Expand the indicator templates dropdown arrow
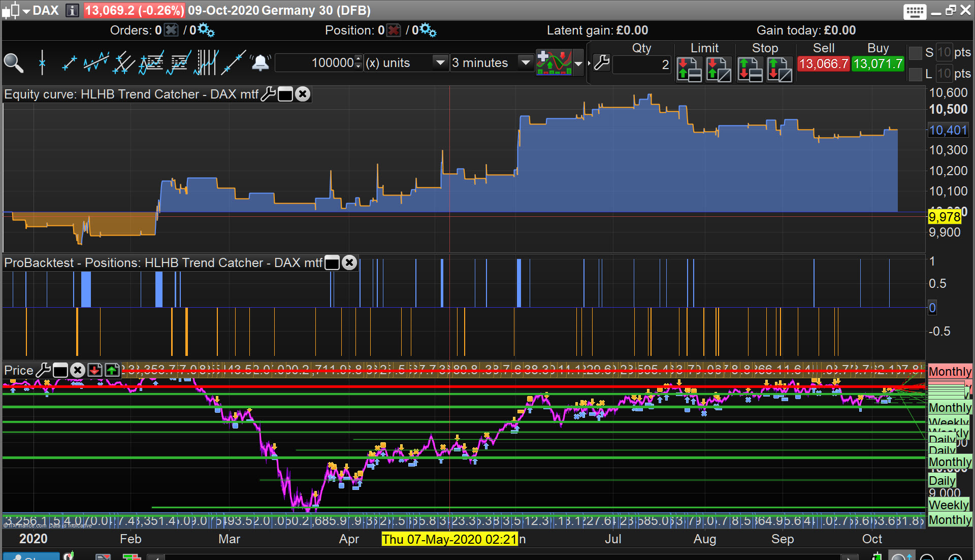The width and height of the screenshot is (975, 560). (578, 63)
